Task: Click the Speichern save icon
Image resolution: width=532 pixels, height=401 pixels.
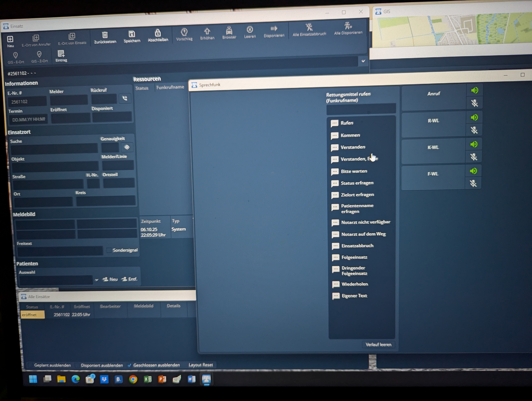Action: (x=132, y=34)
